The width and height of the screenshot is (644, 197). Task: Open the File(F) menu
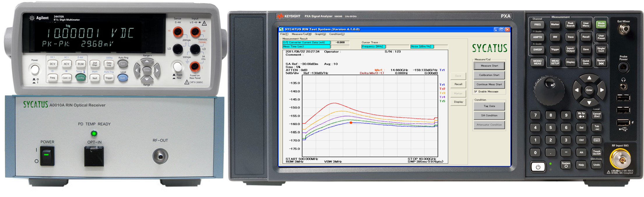point(284,34)
